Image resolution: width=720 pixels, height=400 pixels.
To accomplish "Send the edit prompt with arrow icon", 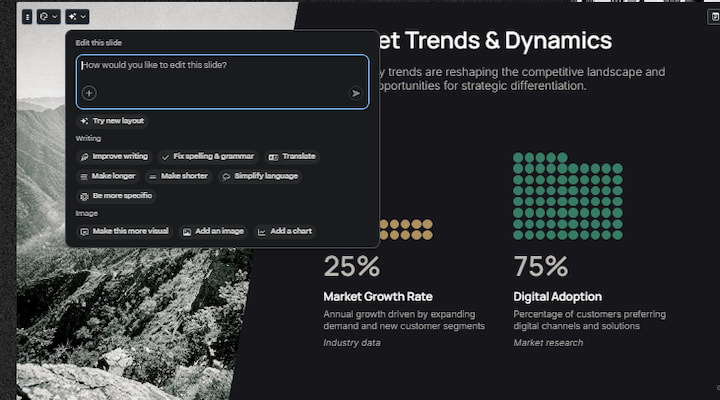I will [355, 93].
